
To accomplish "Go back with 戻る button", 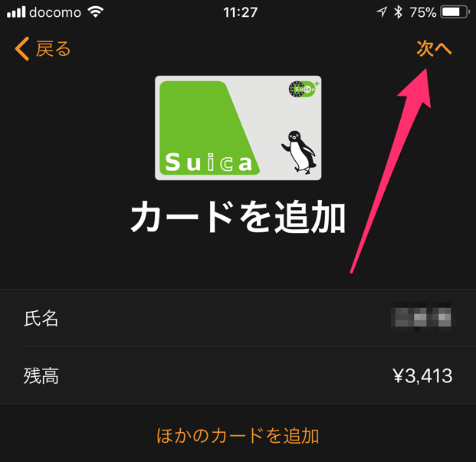I will [43, 48].
